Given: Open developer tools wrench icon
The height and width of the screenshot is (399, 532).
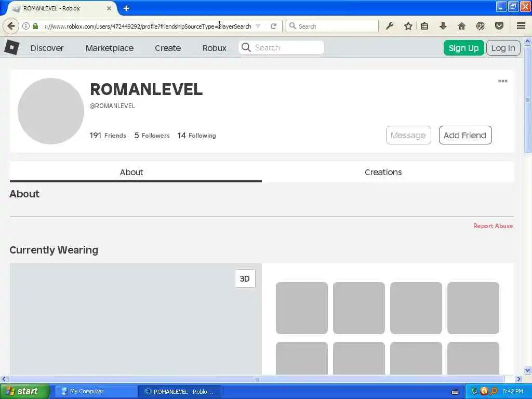Looking at the screenshot, I should pyautogui.click(x=390, y=26).
